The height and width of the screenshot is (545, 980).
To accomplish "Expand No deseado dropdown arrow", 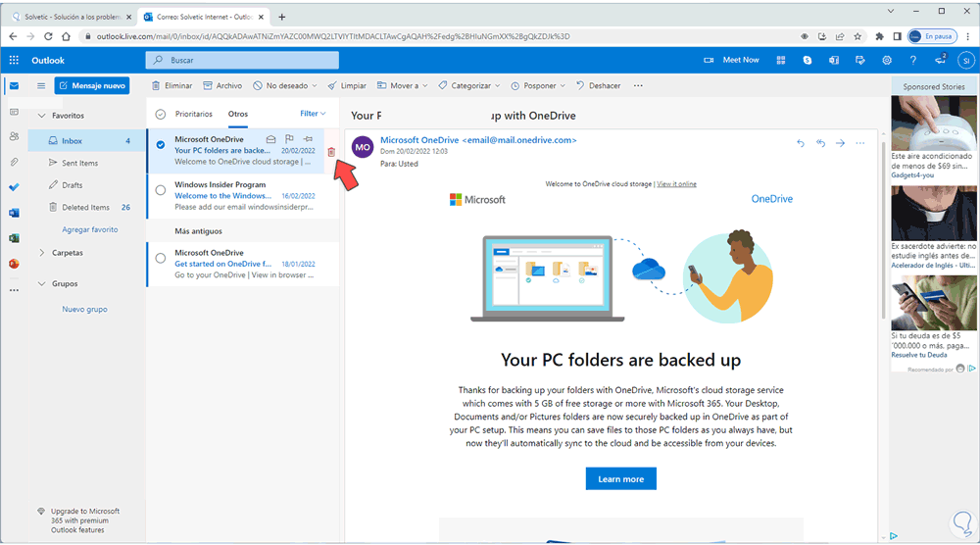I will 315,85.
